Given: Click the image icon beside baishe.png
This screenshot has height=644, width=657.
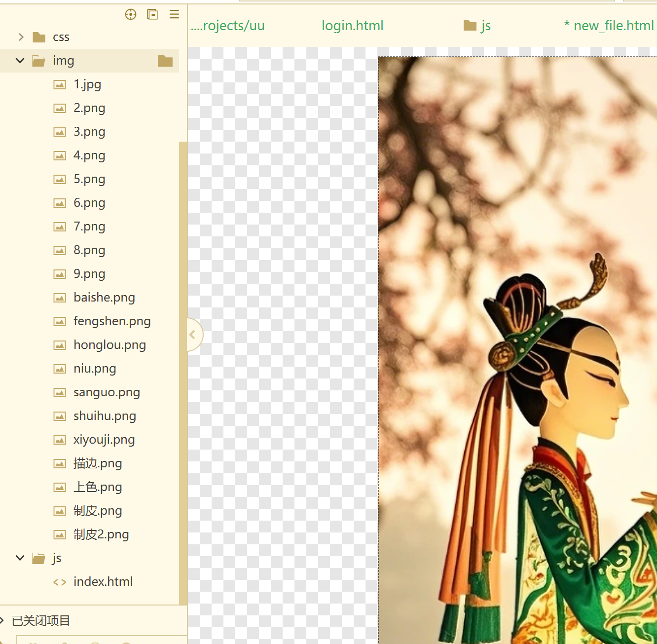Looking at the screenshot, I should pyautogui.click(x=60, y=298).
